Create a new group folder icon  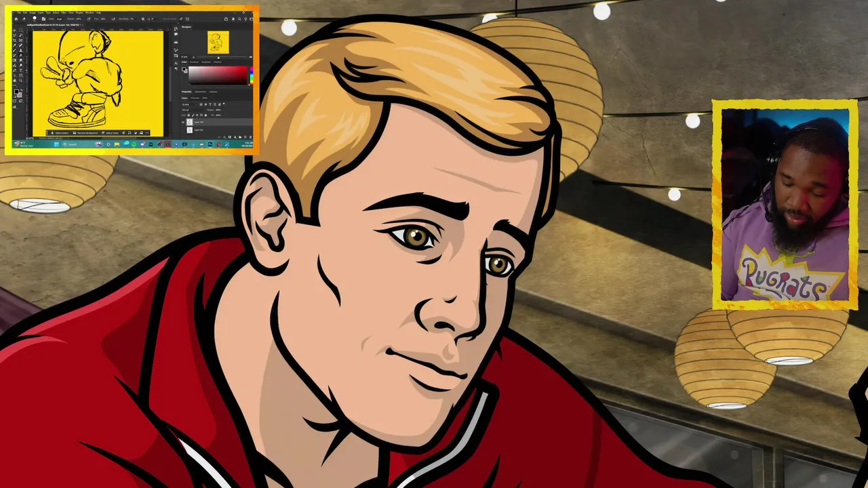point(240,137)
